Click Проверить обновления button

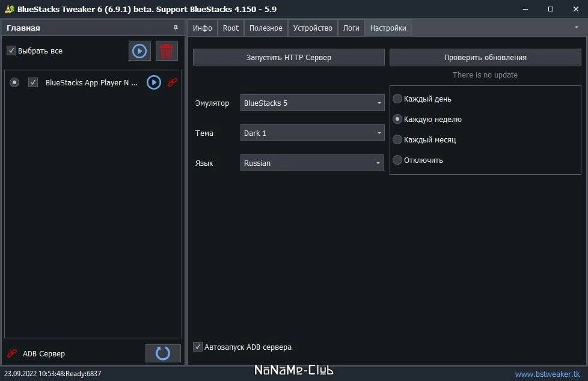pos(485,57)
